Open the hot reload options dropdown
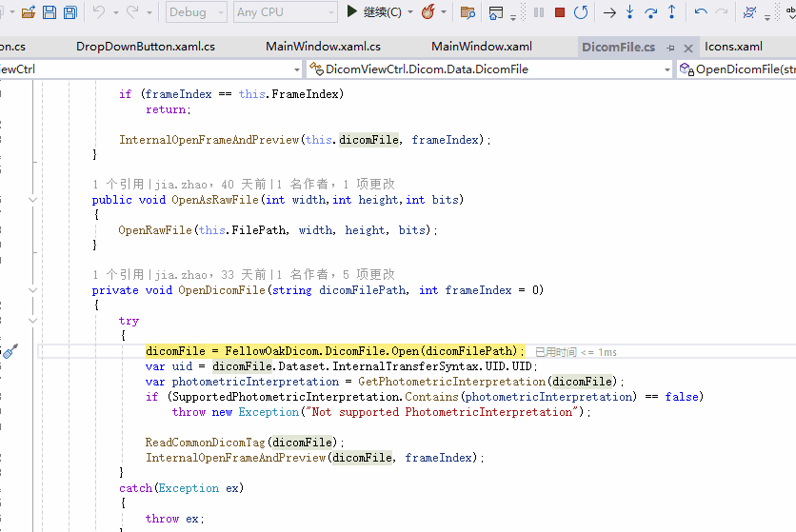This screenshot has width=796, height=532. click(444, 11)
